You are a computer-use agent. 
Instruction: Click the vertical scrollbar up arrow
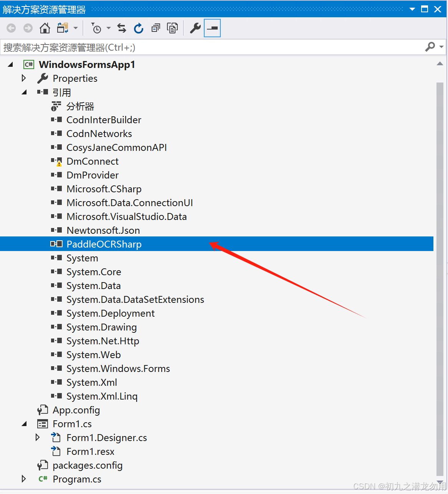click(x=440, y=64)
